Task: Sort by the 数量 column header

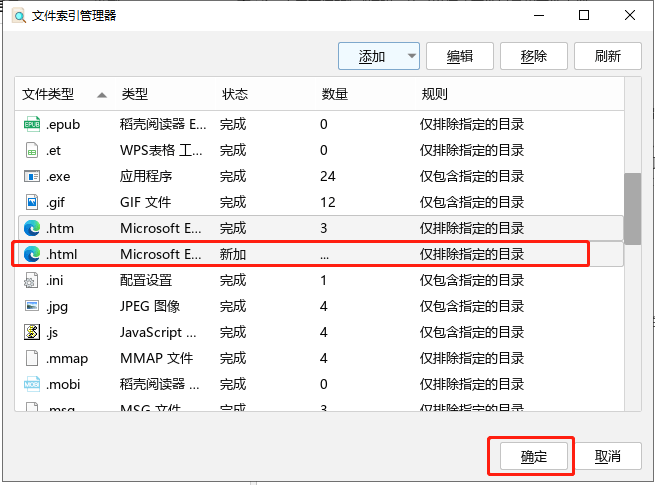Action: (365, 94)
